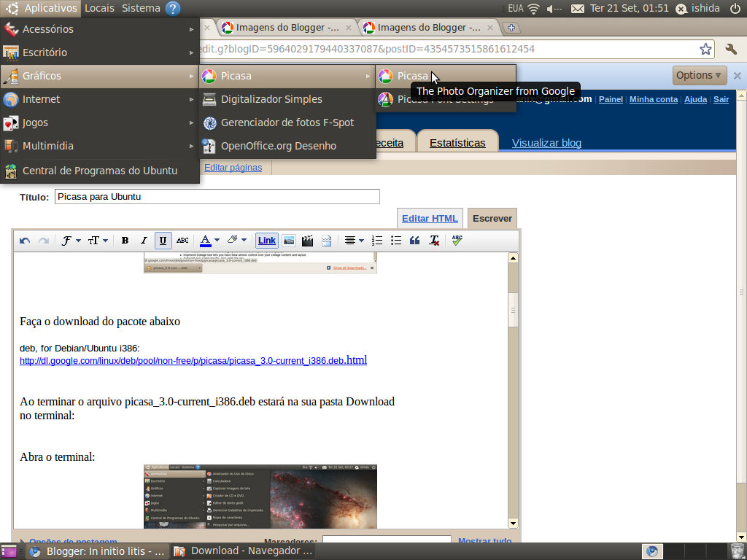The width and height of the screenshot is (747, 560).
Task: Undo the last edit in the editor toolbar
Action: pyautogui.click(x=25, y=241)
